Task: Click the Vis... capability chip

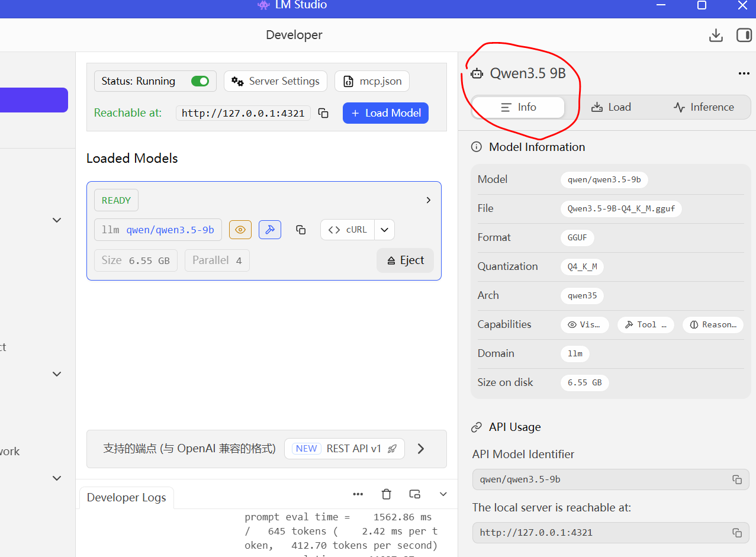Action: 584,324
